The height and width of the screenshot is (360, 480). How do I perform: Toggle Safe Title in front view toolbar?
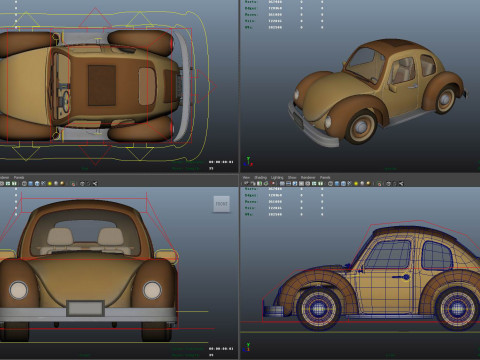14,183
